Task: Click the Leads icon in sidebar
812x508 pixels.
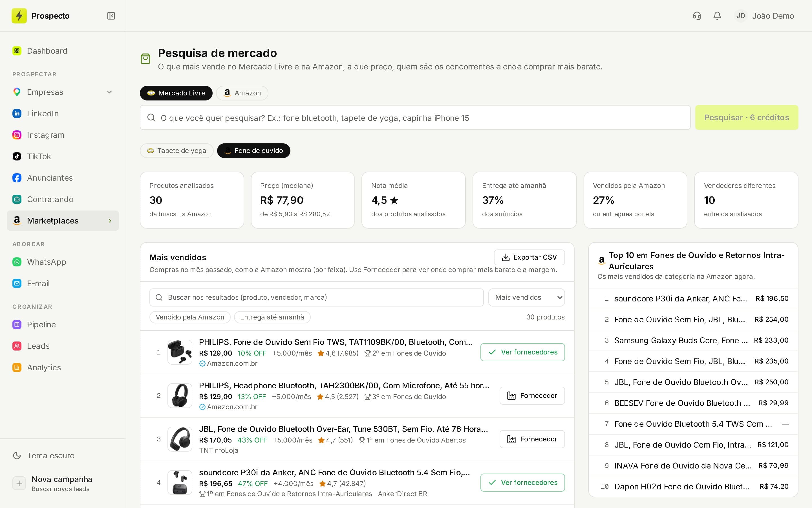Action: pos(17,346)
